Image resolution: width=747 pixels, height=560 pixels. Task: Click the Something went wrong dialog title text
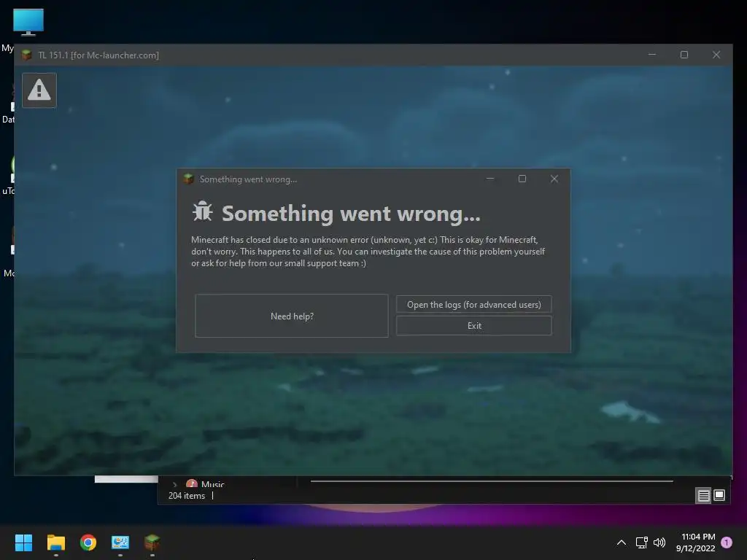point(248,179)
